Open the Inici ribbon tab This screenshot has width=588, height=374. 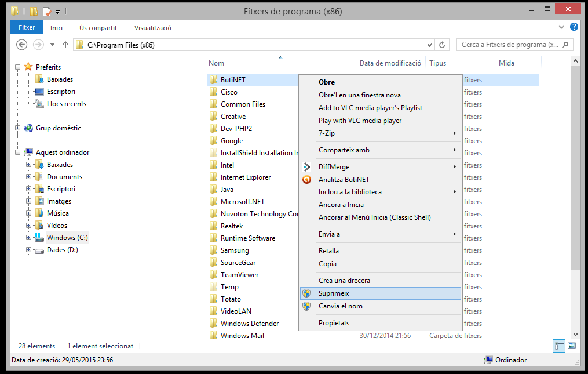pos(56,28)
